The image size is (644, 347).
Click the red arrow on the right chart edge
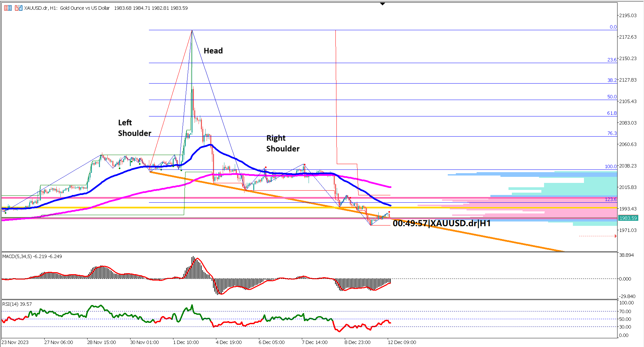click(616, 236)
